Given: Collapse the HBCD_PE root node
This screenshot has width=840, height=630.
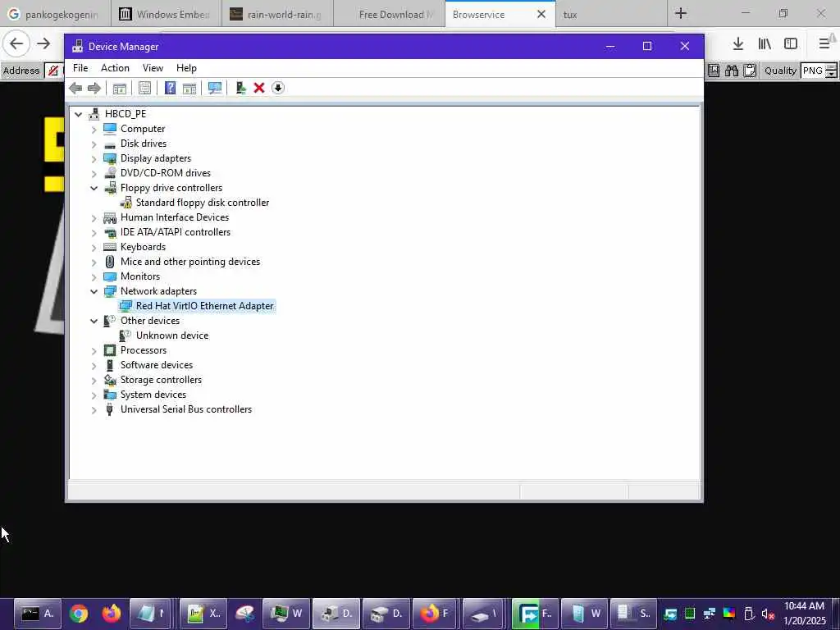Looking at the screenshot, I should (x=79, y=114).
